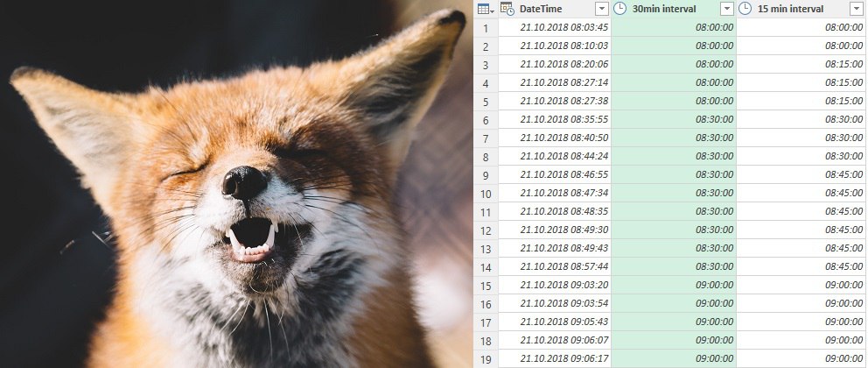This screenshot has height=368, width=868.
Task: Open the table options menu icon
Action: [486, 9]
